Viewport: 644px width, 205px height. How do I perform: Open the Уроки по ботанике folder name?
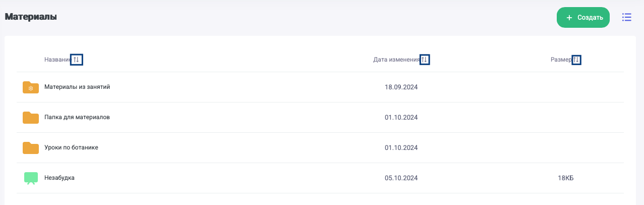pyautogui.click(x=71, y=147)
